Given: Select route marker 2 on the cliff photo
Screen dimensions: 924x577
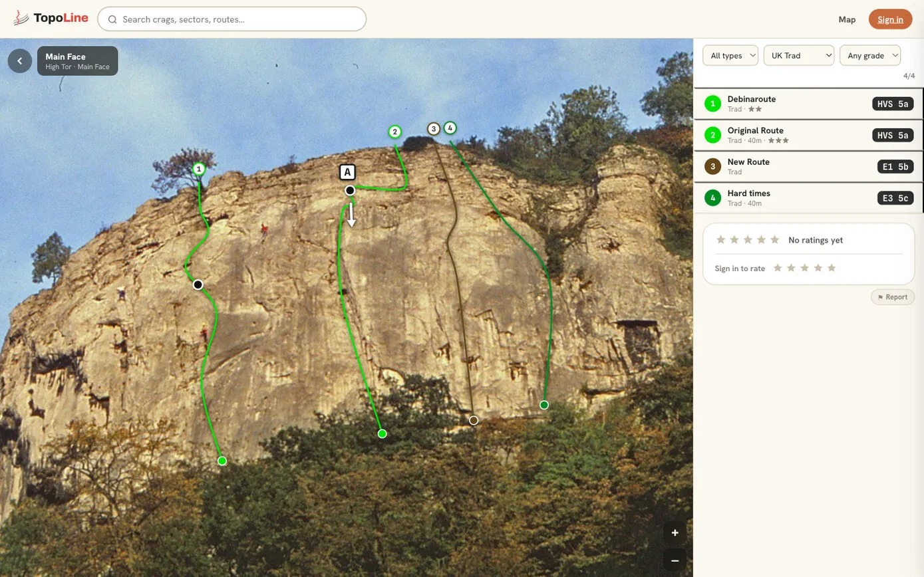Looking at the screenshot, I should (x=394, y=132).
